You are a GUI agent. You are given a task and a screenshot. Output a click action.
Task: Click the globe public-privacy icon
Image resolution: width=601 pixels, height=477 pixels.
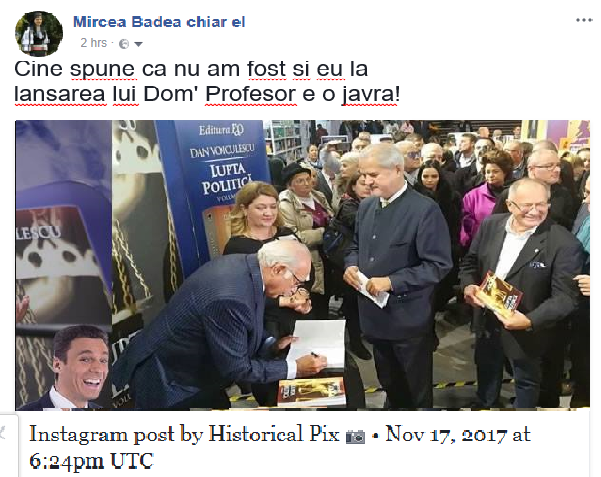pos(124,44)
